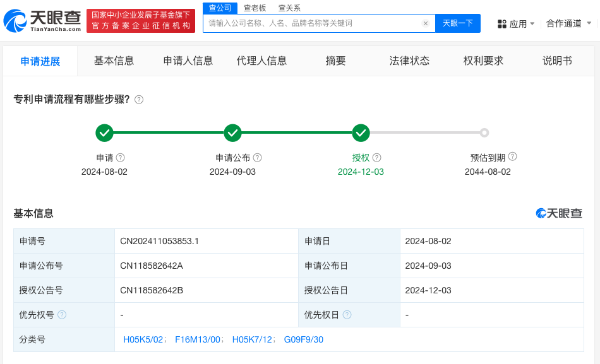600x364 pixels.
Task: Open the 法律状态 tab
Action: pyautogui.click(x=409, y=61)
